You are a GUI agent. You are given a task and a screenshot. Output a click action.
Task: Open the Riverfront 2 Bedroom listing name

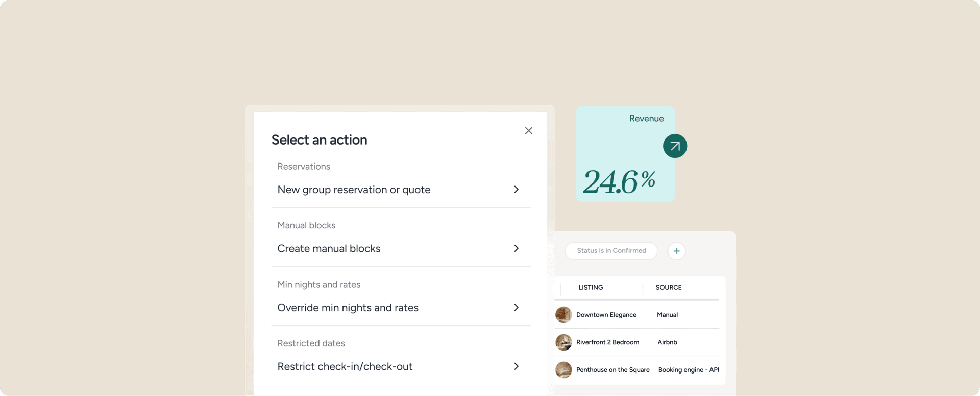[x=607, y=342]
